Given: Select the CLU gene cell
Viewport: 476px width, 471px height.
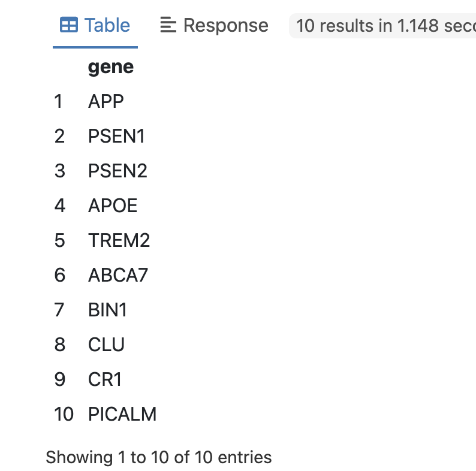Looking at the screenshot, I should pyautogui.click(x=106, y=345).
